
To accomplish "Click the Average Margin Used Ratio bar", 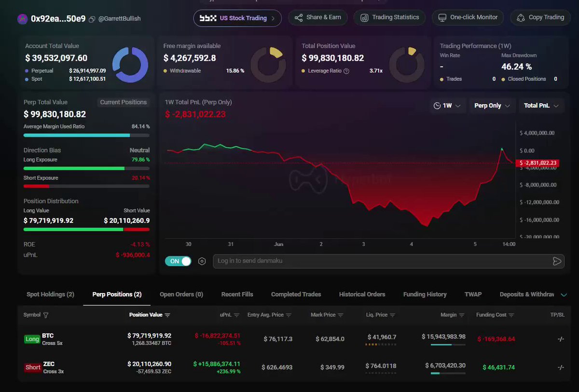I will point(86,135).
